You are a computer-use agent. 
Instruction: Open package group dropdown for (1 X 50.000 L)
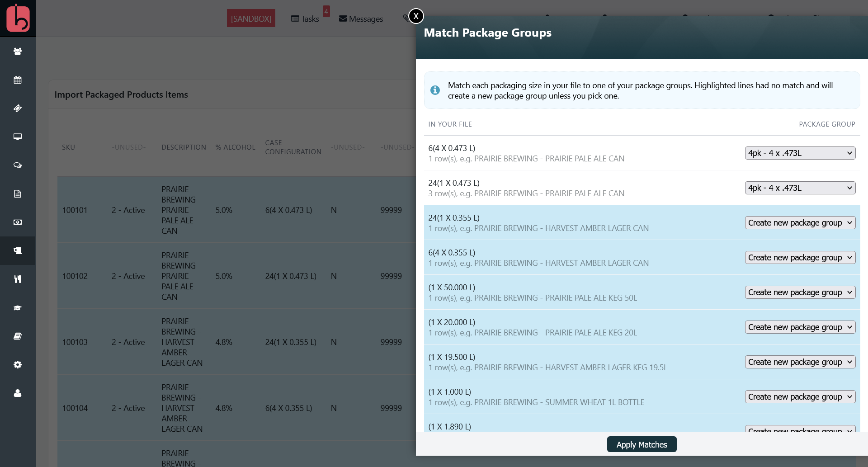(800, 292)
